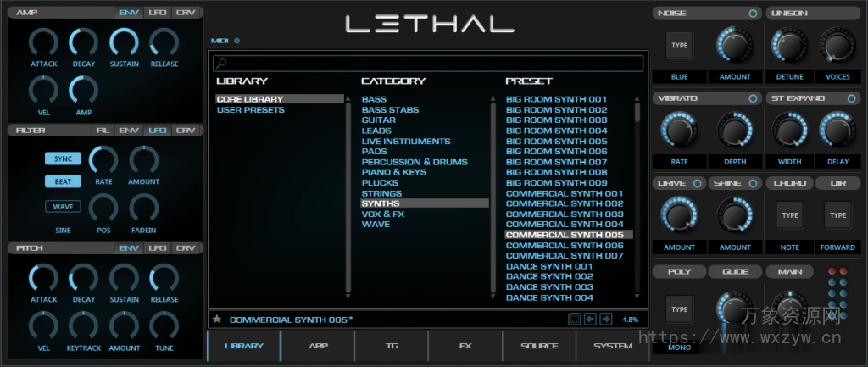This screenshot has width=868, height=367.
Task: Switch to the ARP tab
Action: click(318, 346)
